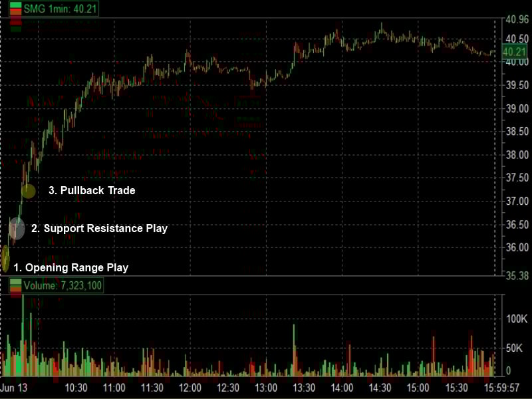Click the 40.96 price axis label
Image resolution: width=532 pixels, height=399 pixels.
pos(517,20)
